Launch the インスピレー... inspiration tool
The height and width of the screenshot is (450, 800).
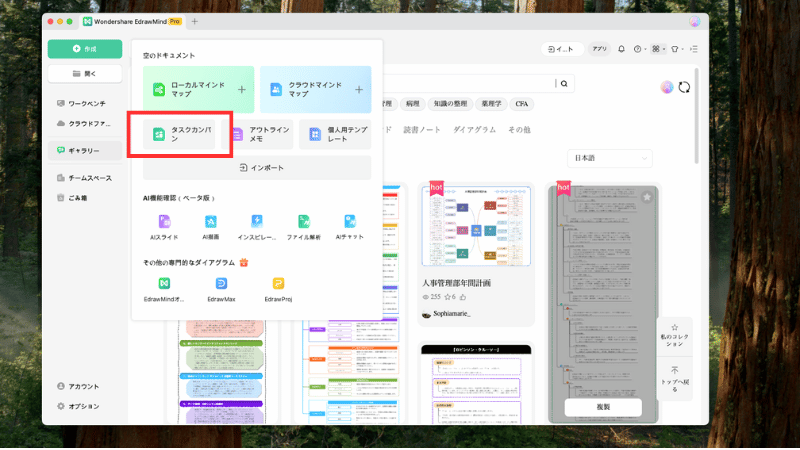[257, 228]
